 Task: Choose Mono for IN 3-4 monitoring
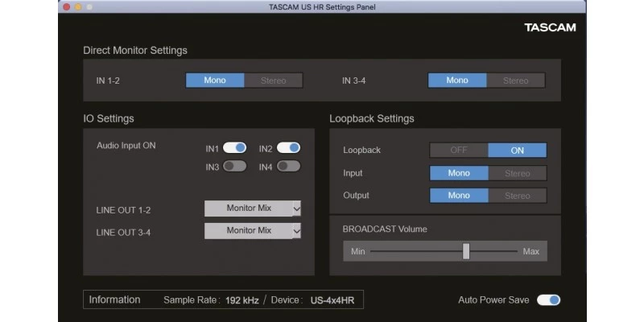point(457,80)
